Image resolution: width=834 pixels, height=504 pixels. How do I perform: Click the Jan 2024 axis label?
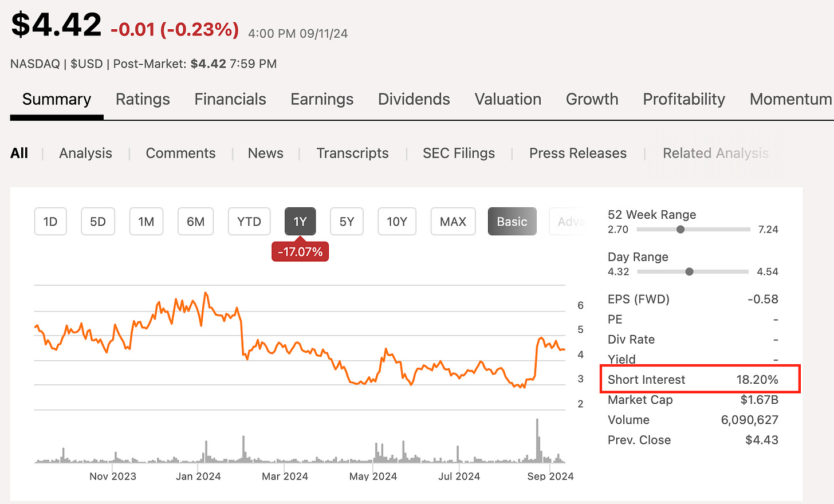(198, 477)
